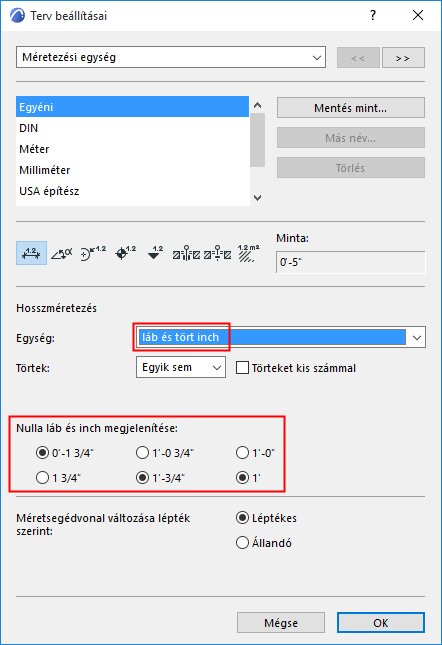Viewport: 442px width, 645px height.
Task: Open the Méretezési egység dropdown
Action: [171, 57]
